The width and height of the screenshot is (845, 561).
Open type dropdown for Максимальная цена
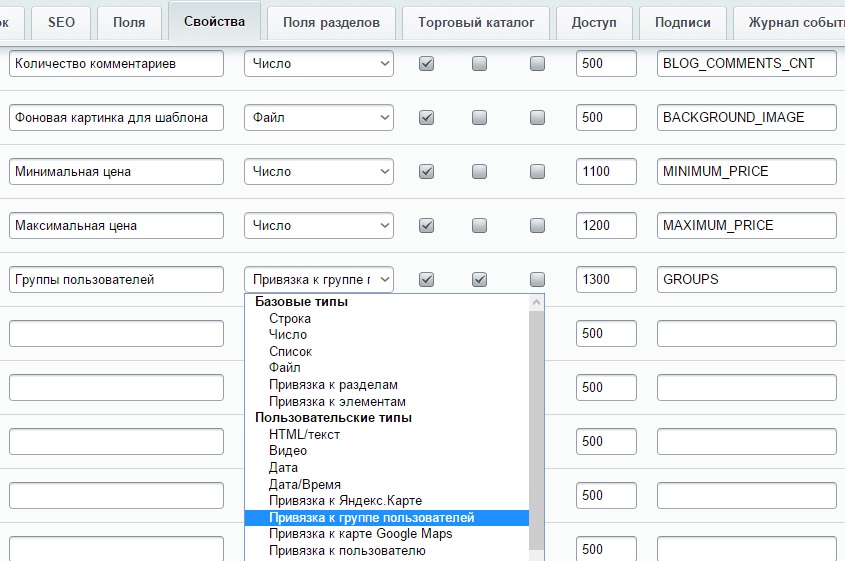(319, 225)
